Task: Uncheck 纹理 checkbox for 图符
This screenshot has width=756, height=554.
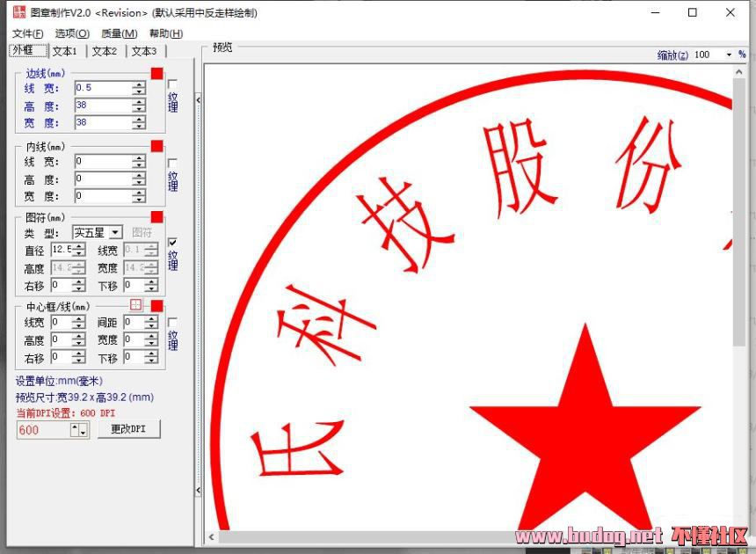Action: (172, 242)
